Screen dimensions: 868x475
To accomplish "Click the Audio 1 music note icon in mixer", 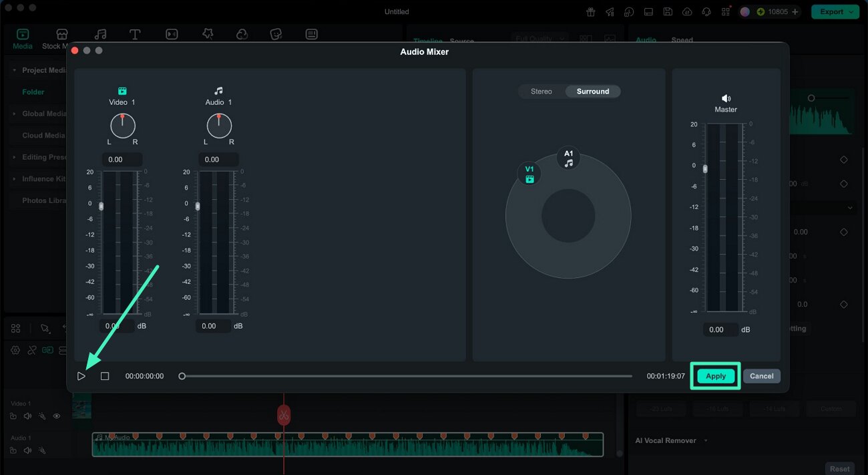I will point(219,91).
